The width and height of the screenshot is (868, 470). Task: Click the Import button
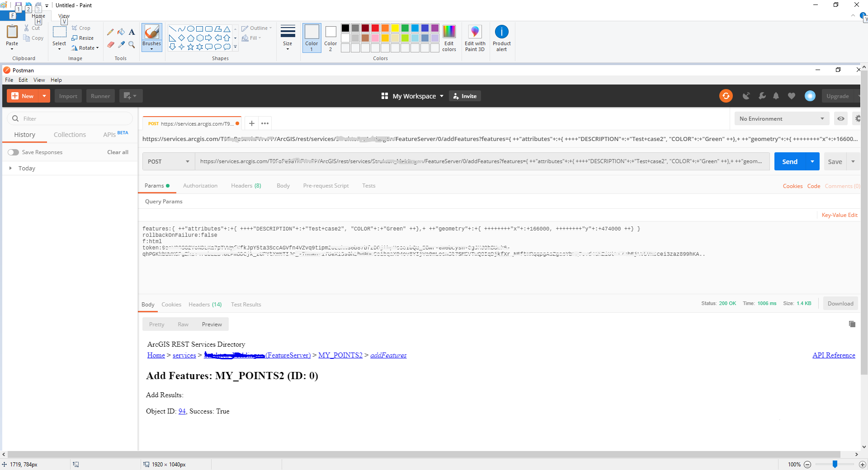coord(68,96)
